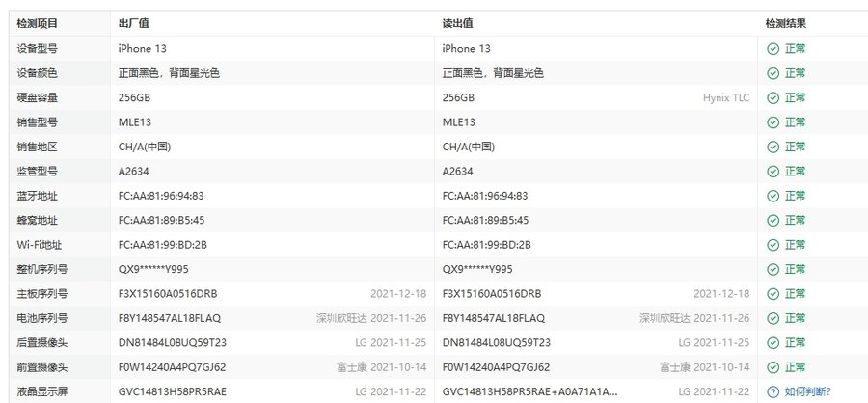Click the check icon in 销售地区 row
Image resolution: width=868 pixels, height=403 pixels.
point(773,147)
